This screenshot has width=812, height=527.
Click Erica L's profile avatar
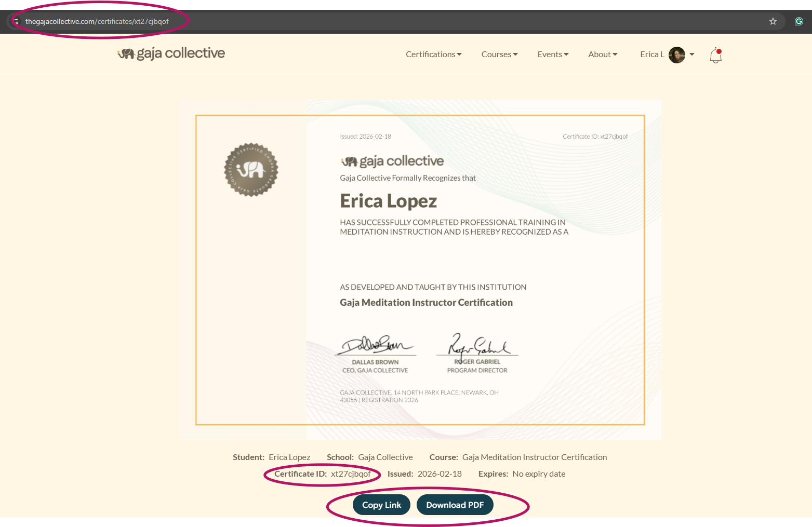[x=676, y=55]
